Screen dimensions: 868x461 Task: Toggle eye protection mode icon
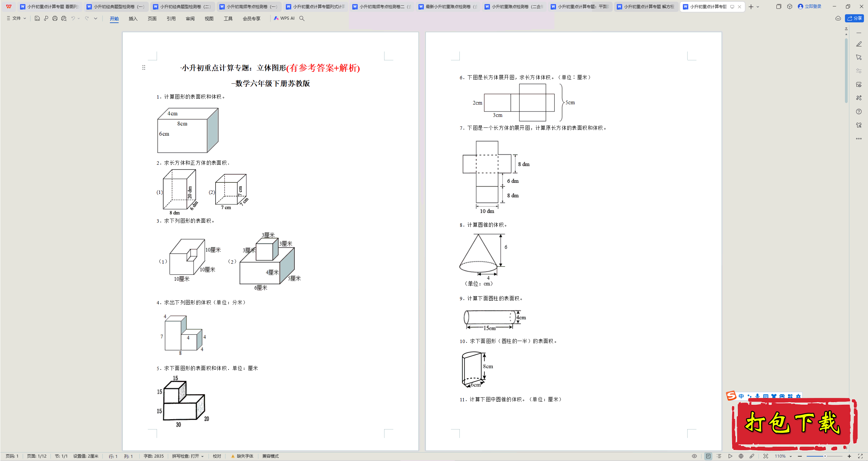point(694,456)
